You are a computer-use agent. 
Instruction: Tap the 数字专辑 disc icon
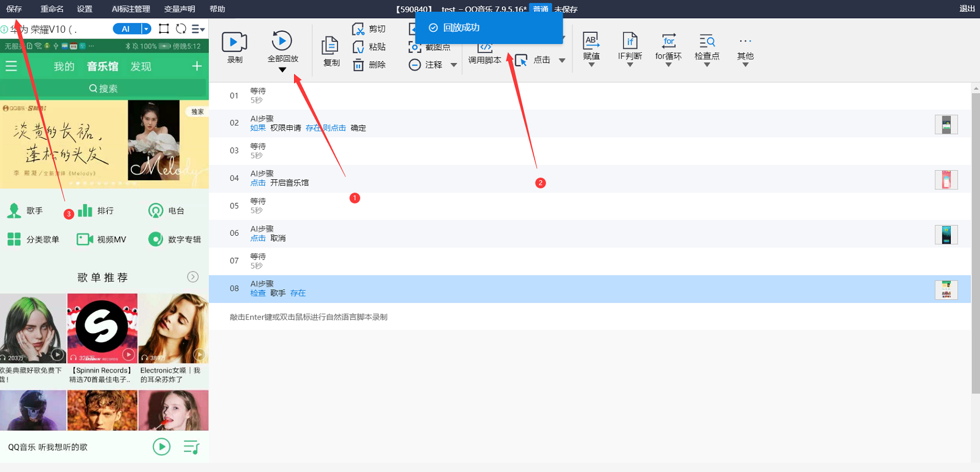(x=156, y=239)
